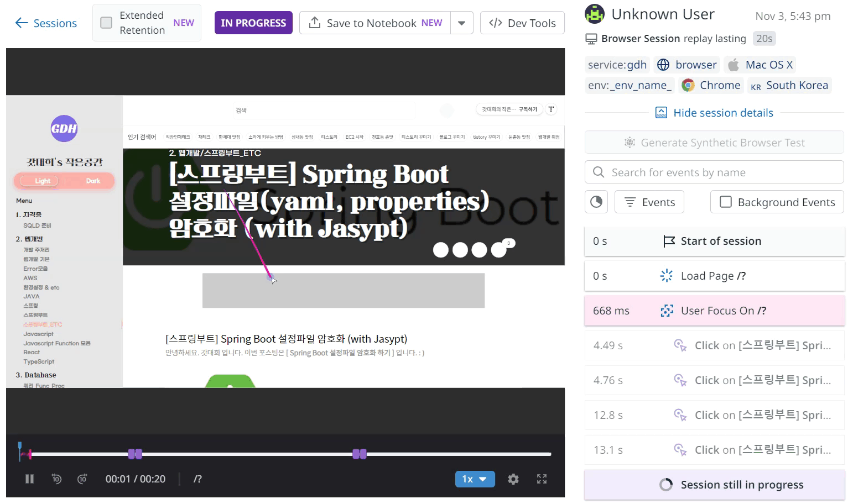Click the apps grid icon in replay header
This screenshot has height=504, width=853.
[x=551, y=109]
